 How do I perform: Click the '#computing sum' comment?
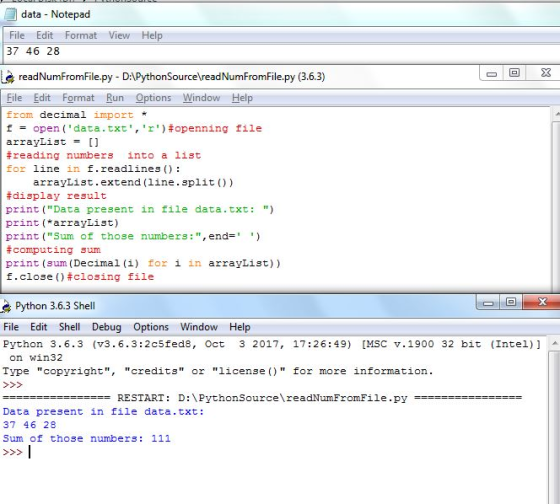coord(53,250)
